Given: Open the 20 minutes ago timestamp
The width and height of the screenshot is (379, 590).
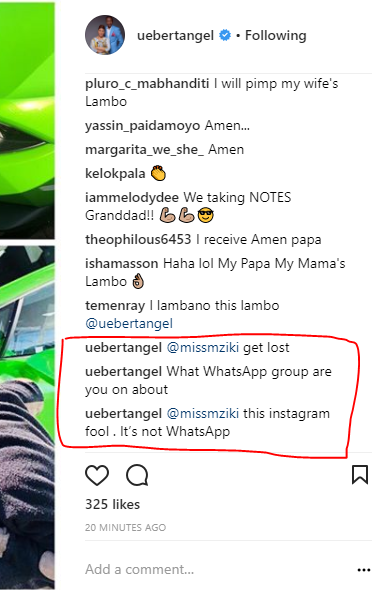Looking at the screenshot, I should pos(125,528).
